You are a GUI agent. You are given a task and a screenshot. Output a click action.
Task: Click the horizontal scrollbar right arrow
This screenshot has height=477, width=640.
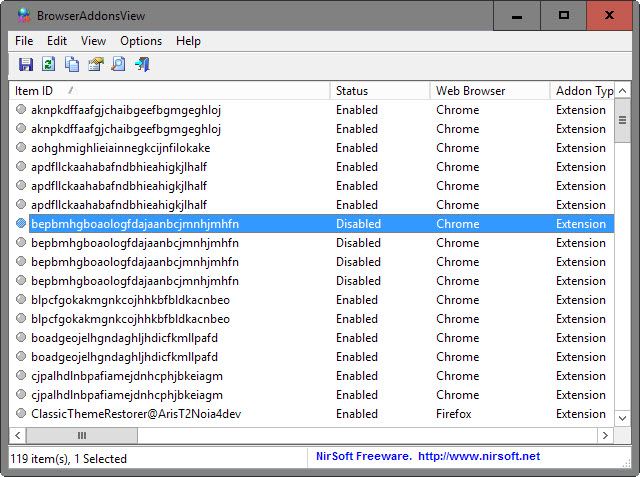(x=605, y=435)
